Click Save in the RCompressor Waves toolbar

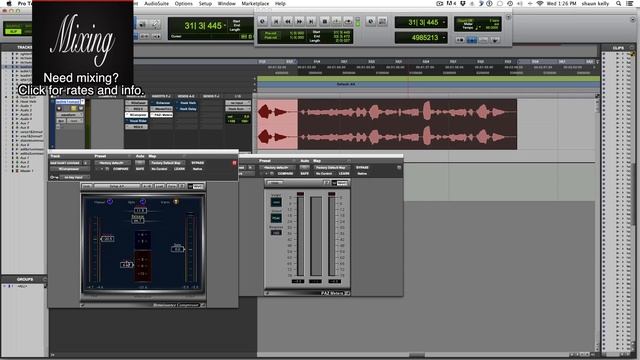(x=172, y=186)
